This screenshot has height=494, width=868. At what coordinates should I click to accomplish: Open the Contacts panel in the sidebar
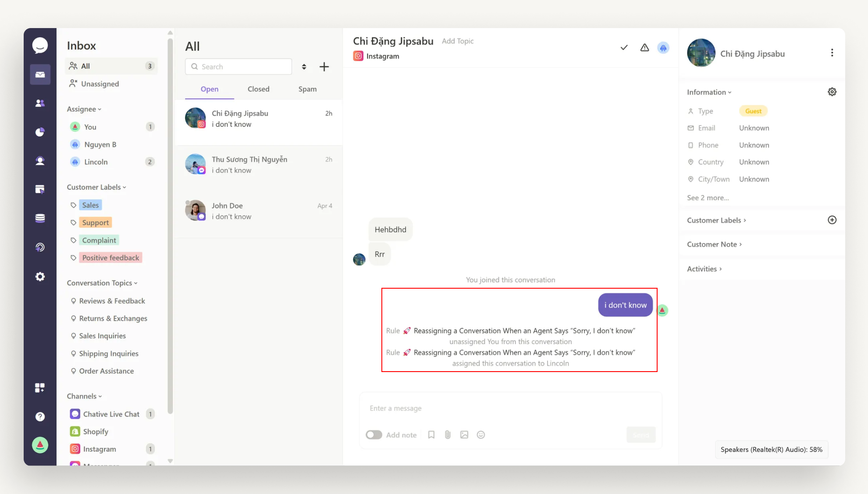40,103
